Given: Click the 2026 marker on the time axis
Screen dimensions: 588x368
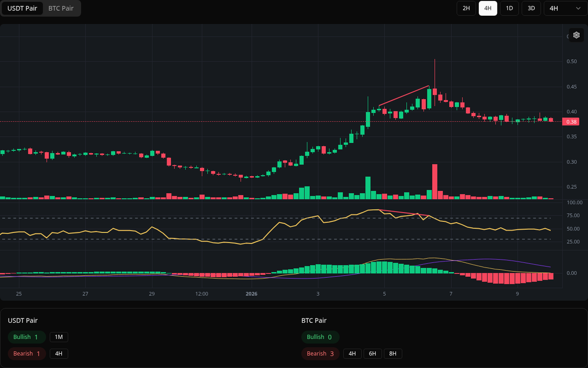Looking at the screenshot, I should tap(252, 294).
